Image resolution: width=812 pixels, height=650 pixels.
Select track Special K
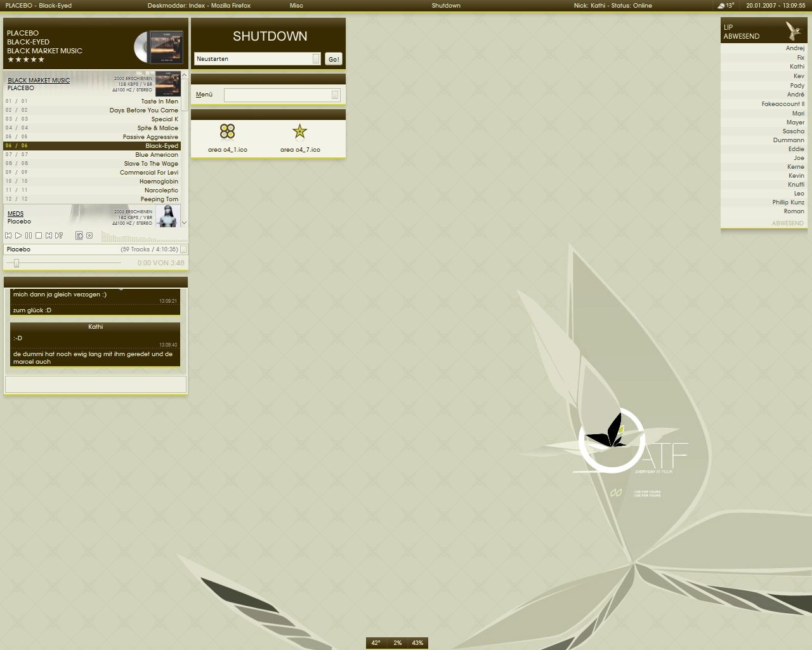tap(93, 119)
